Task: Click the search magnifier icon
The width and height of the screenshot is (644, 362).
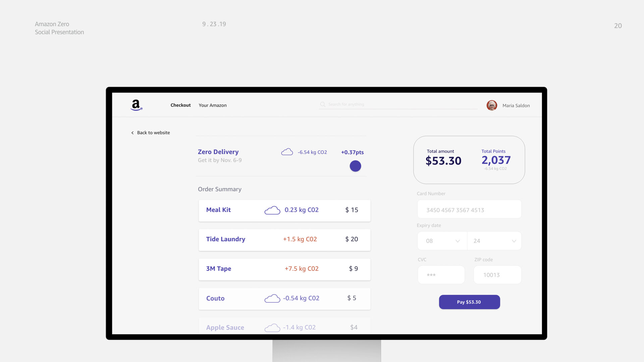Action: tap(323, 104)
